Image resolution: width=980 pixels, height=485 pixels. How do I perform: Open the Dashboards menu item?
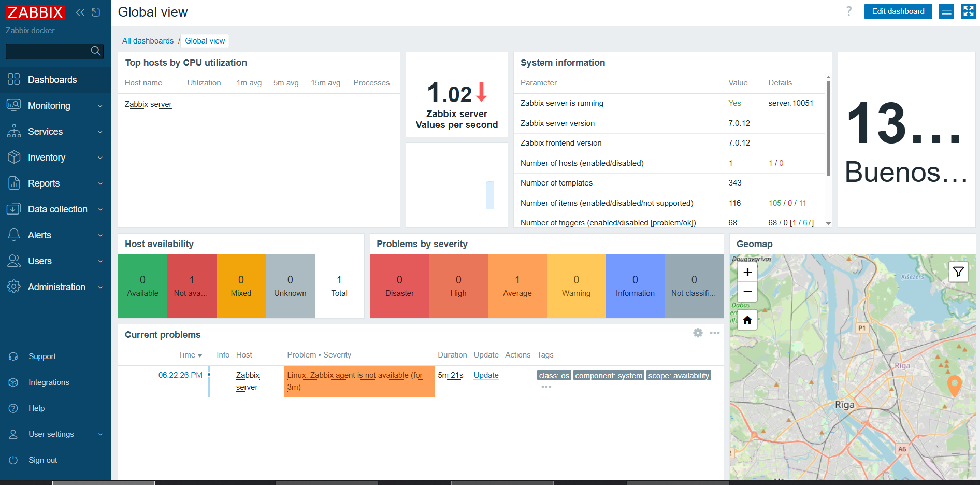pos(52,80)
